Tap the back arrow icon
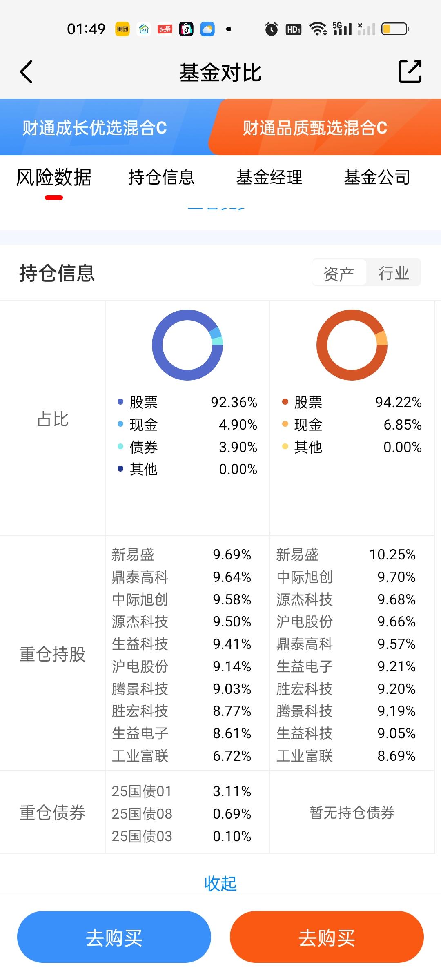The image size is (441, 980). coord(26,72)
